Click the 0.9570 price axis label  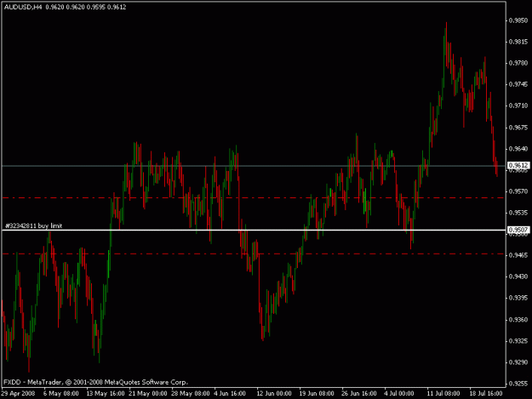click(518, 191)
